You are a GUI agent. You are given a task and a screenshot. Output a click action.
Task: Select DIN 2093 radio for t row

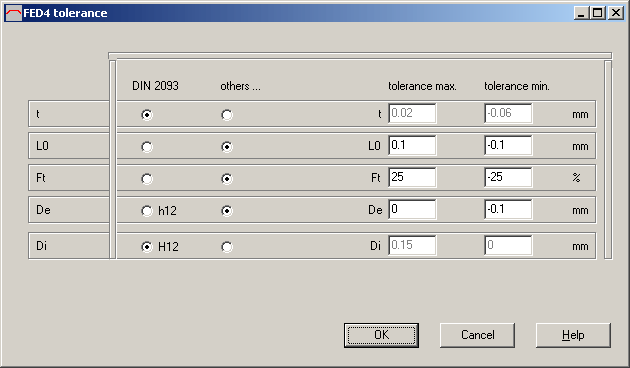click(x=147, y=115)
